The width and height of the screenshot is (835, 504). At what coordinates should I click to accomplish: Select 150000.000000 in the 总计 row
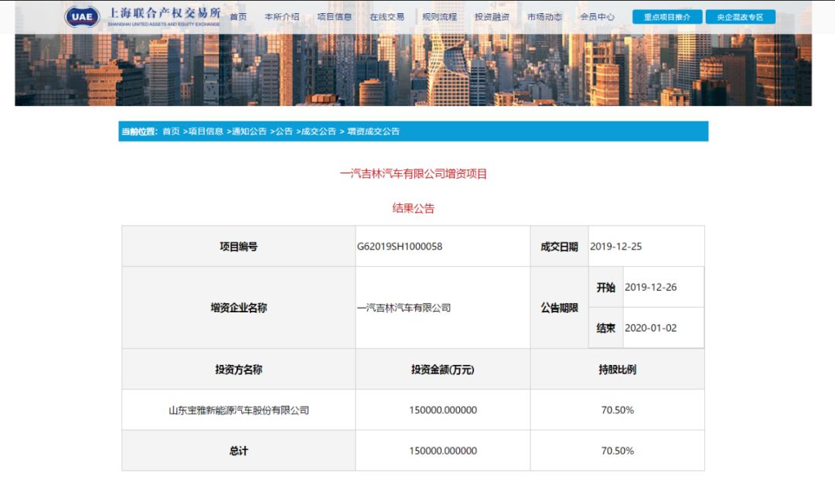pyautogui.click(x=443, y=451)
